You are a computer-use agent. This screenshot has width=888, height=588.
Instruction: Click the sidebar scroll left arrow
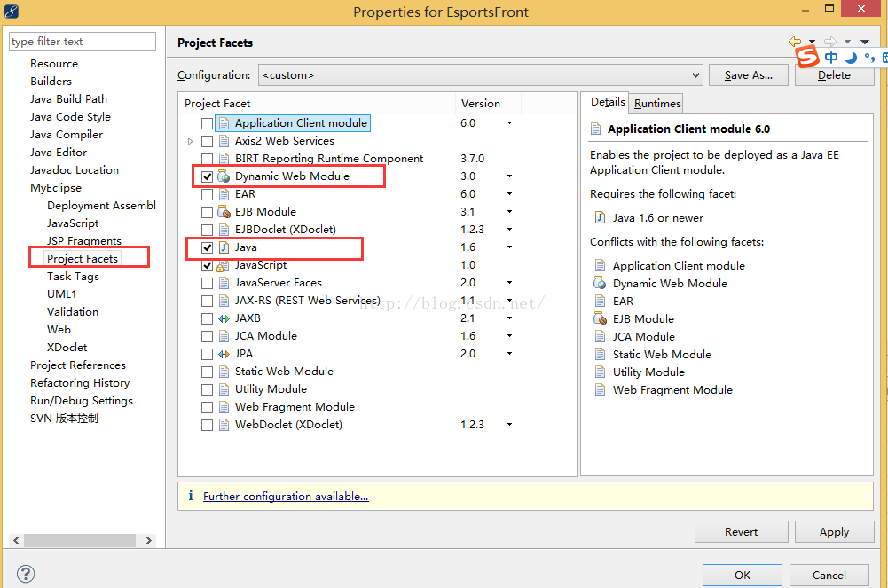16,540
